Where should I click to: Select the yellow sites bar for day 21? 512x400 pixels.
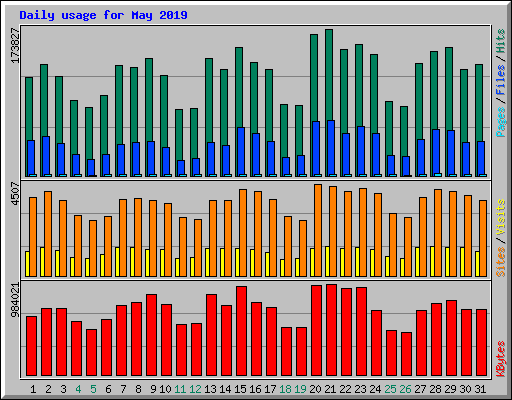click(x=327, y=261)
